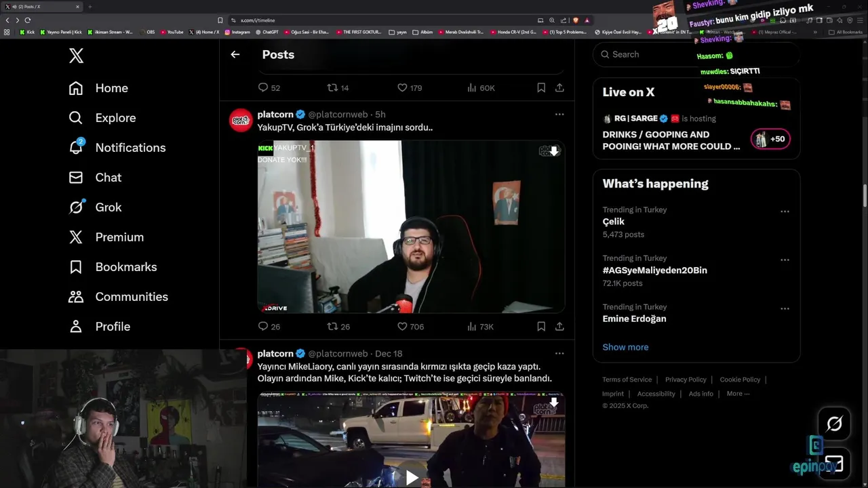
Task: Open more options for Emine Erdoğan trend
Action: click(x=785, y=309)
